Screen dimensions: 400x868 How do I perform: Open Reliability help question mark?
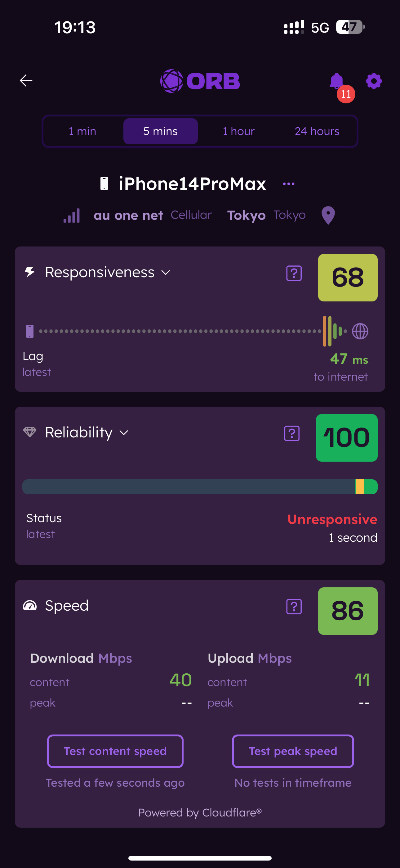pyautogui.click(x=291, y=433)
